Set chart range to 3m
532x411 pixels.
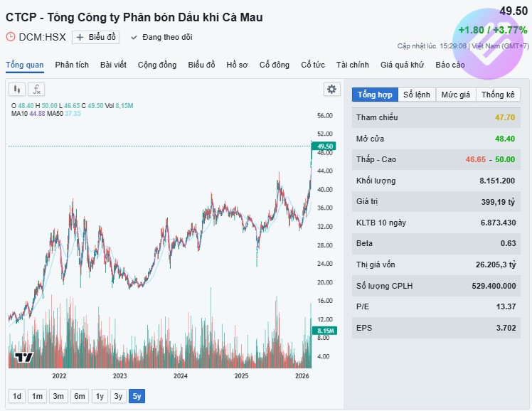tap(58, 396)
